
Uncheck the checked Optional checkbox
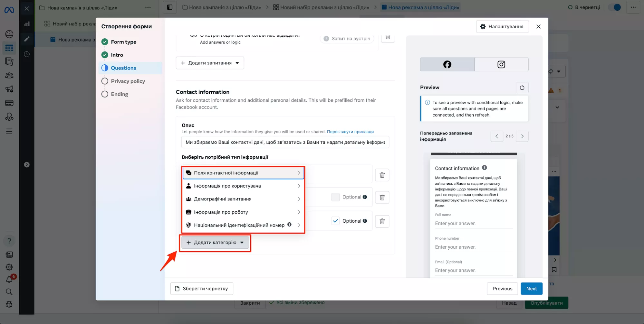click(x=335, y=221)
